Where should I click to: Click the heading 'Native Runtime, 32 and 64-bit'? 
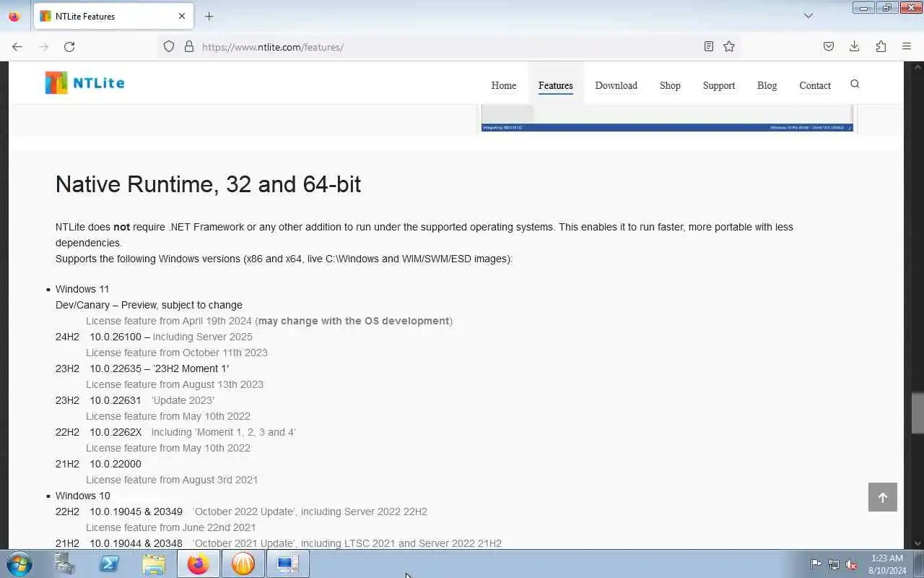tap(208, 184)
